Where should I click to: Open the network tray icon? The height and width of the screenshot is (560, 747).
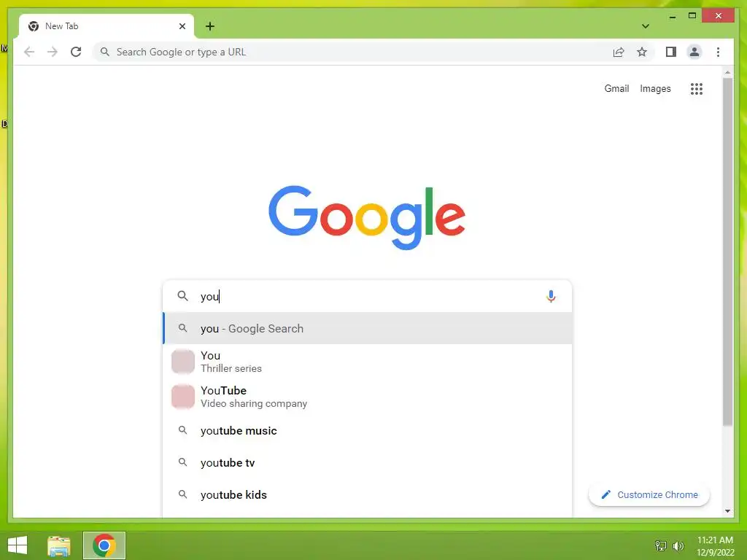pyautogui.click(x=660, y=545)
